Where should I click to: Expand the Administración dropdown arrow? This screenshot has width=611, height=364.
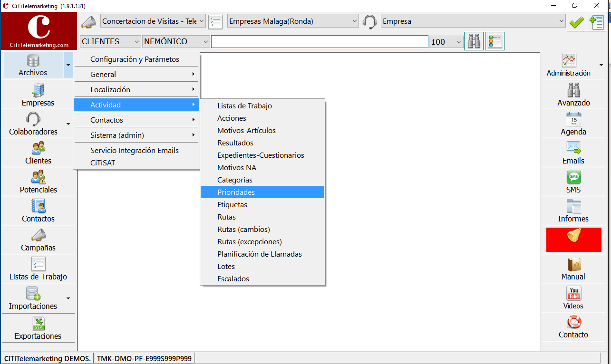[x=601, y=65]
